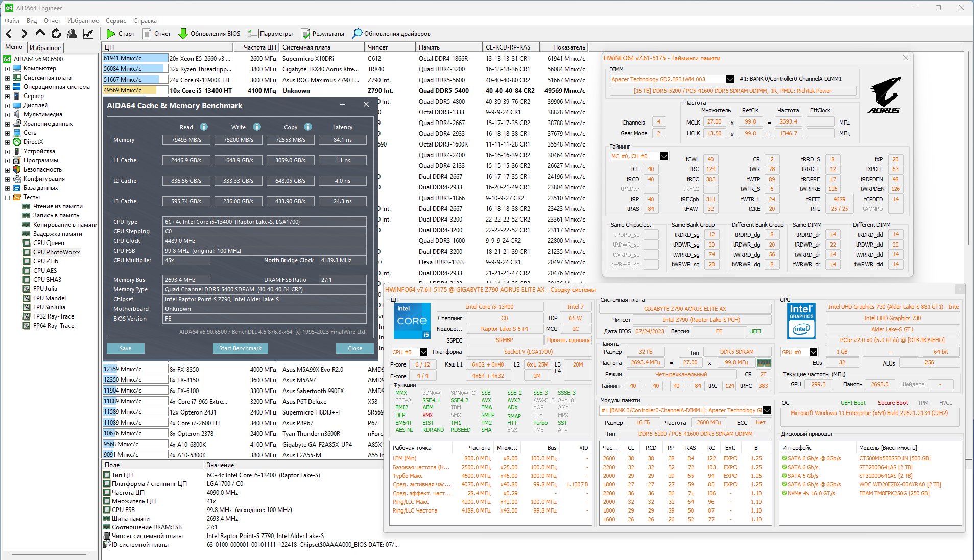
Task: Click the Intel Core i5 logo
Action: point(412,320)
